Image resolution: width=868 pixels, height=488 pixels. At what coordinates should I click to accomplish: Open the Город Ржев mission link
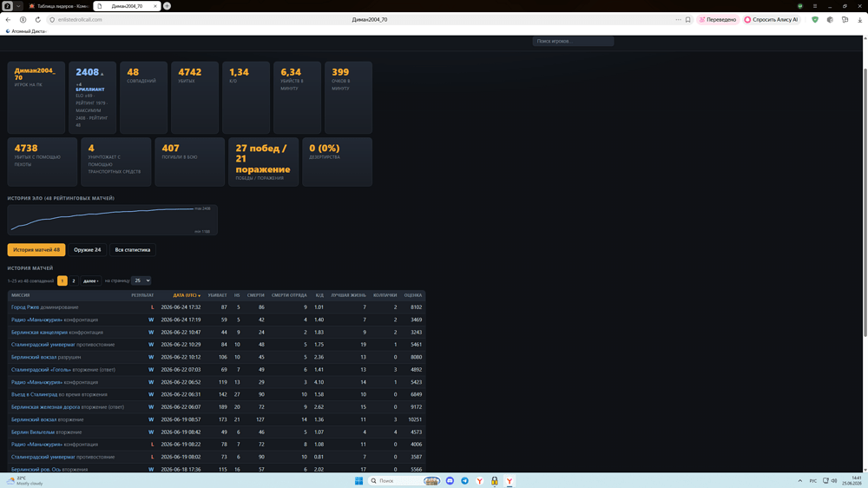pos(25,307)
